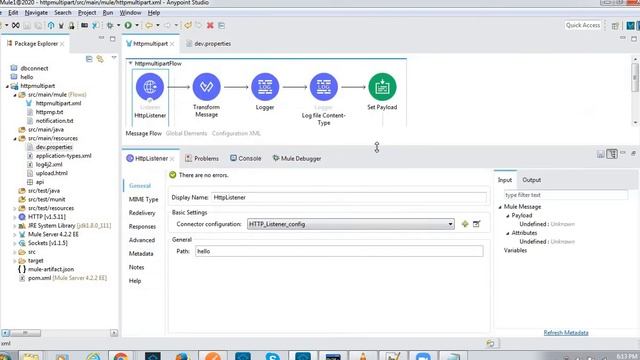Open the Project menu
The height and width of the screenshot is (360, 640).
point(87,13)
